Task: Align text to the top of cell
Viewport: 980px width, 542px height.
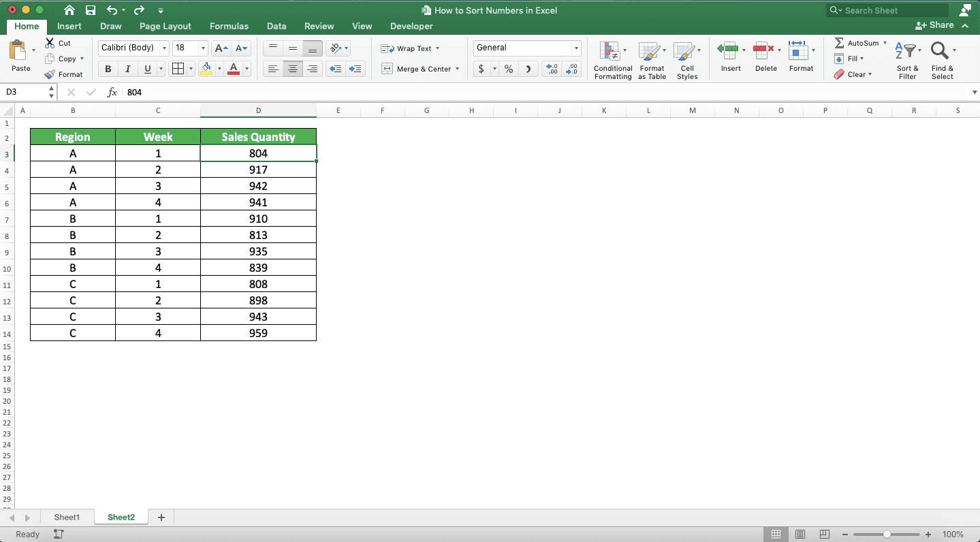Action: [272, 48]
